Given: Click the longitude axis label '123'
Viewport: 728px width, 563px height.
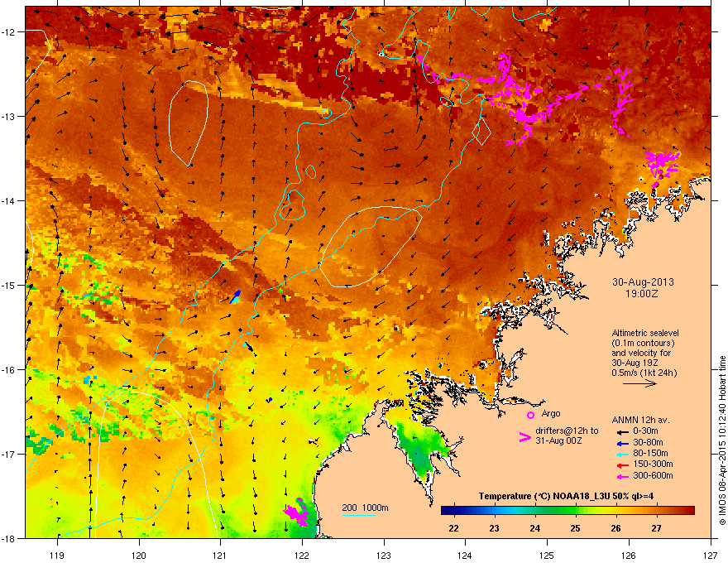Looking at the screenshot, I should [384, 556].
